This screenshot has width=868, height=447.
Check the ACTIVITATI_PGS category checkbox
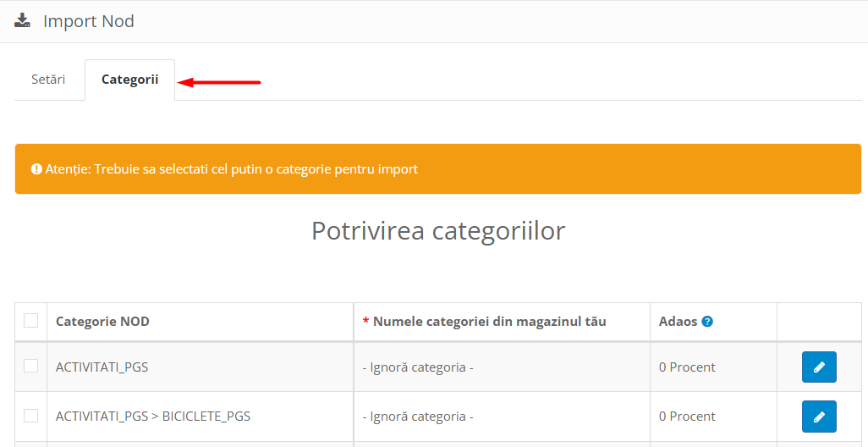[31, 367]
